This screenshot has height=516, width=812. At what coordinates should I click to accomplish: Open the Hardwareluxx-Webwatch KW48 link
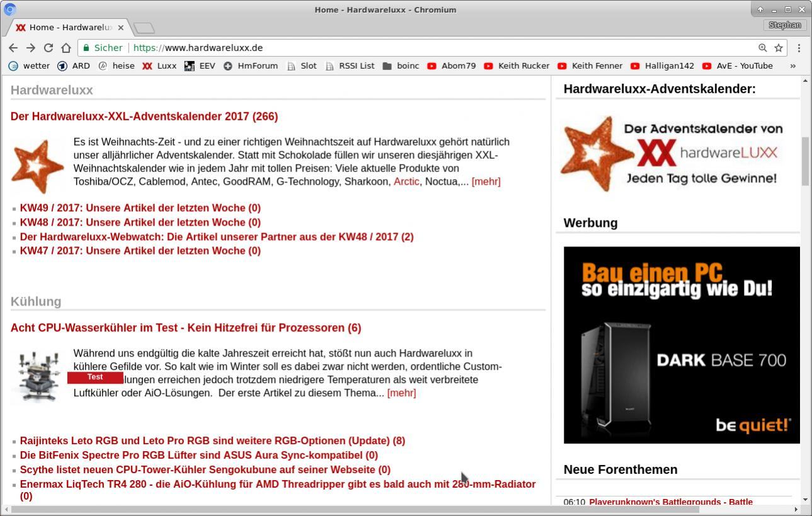(x=217, y=237)
